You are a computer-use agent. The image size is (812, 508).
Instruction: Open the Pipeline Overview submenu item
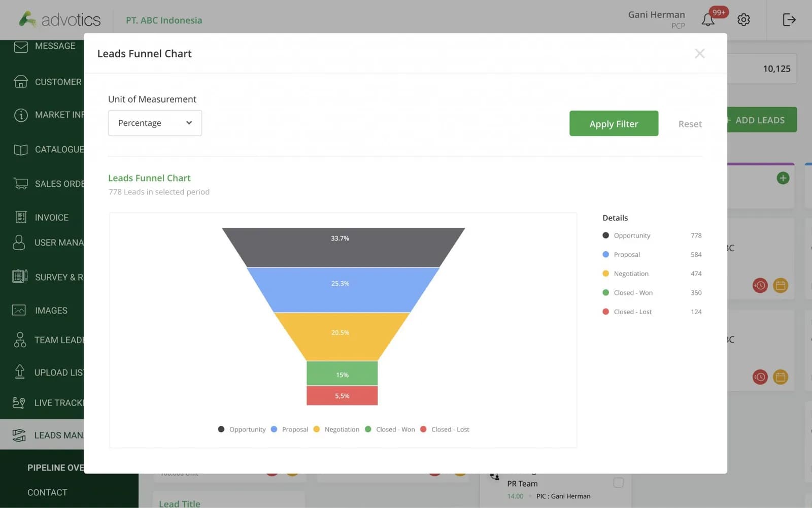click(x=55, y=467)
